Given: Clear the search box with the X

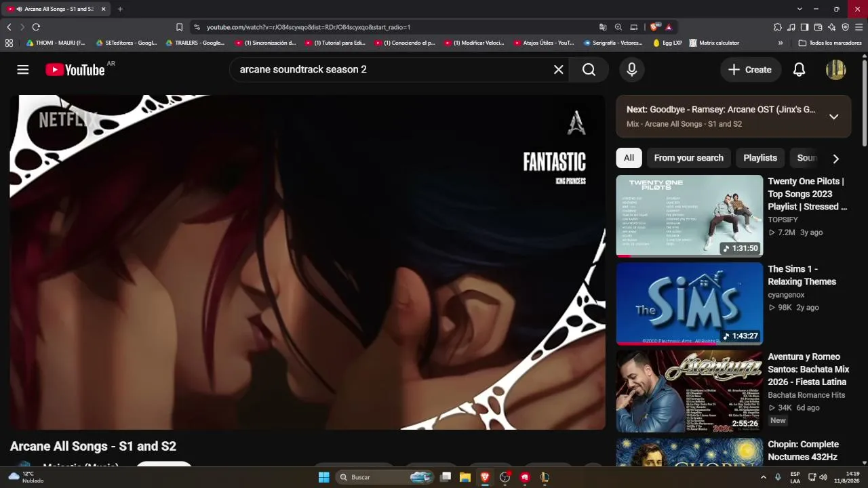Looking at the screenshot, I should pyautogui.click(x=559, y=70).
